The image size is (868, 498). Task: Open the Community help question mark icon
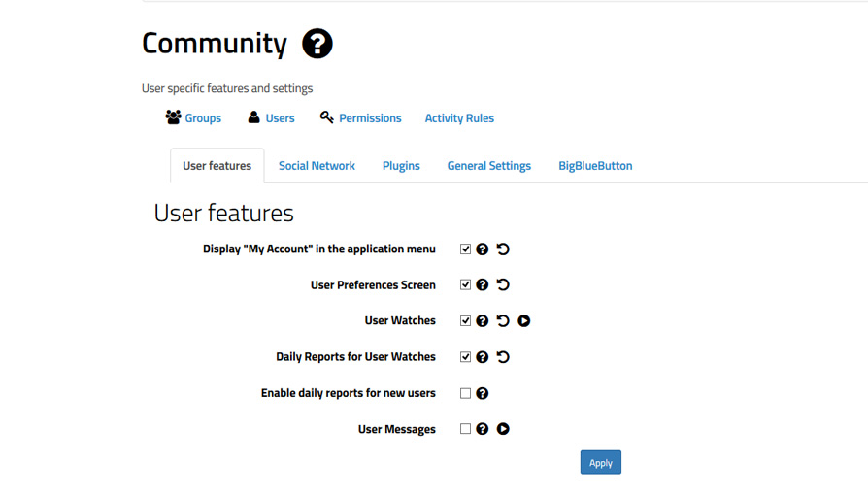[x=317, y=44]
